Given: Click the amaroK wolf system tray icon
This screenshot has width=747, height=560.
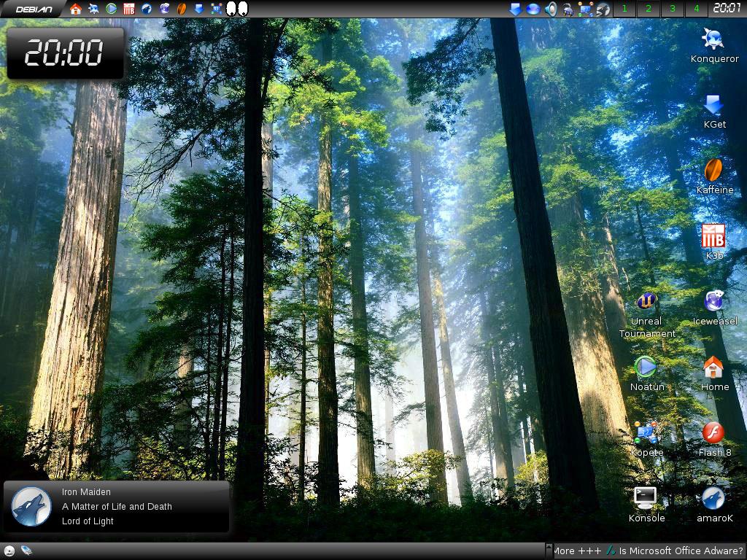Looking at the screenshot, I should click(603, 9).
